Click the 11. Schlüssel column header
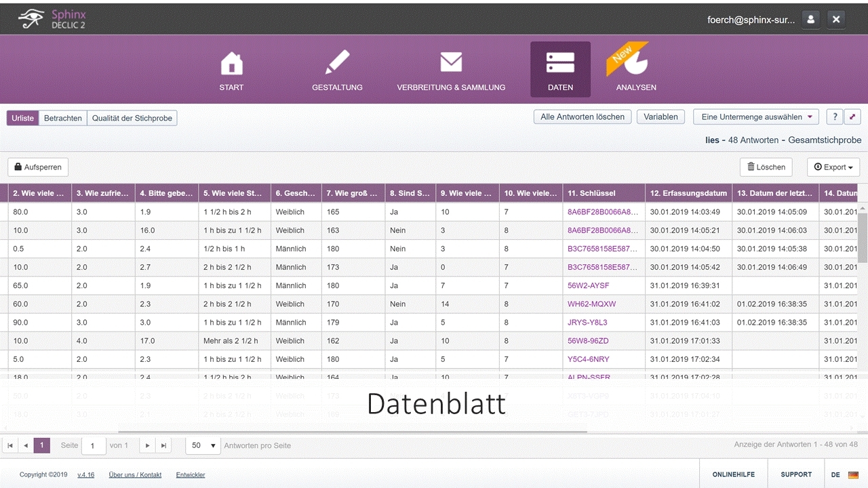Screen dimensions: 868x488 coord(604,193)
